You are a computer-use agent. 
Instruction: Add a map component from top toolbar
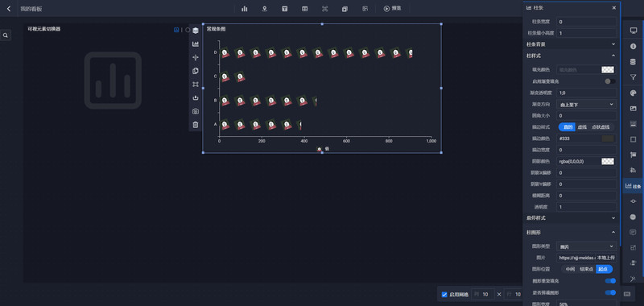265,9
